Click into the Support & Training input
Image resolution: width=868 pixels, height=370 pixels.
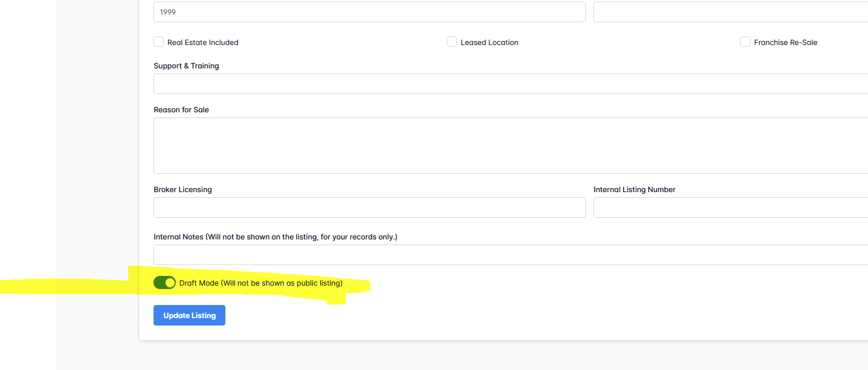coord(510,84)
